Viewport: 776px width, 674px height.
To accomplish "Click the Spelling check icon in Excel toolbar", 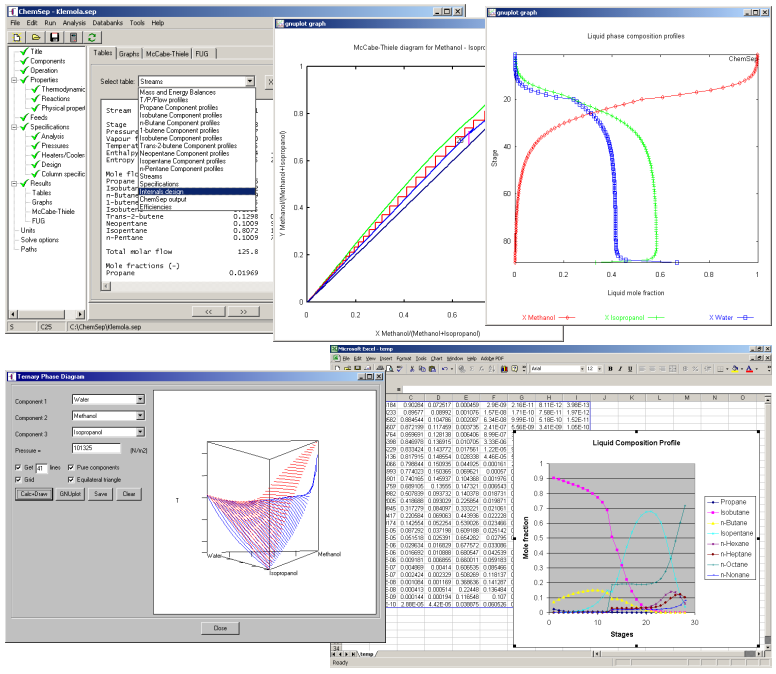I will coord(399,369).
